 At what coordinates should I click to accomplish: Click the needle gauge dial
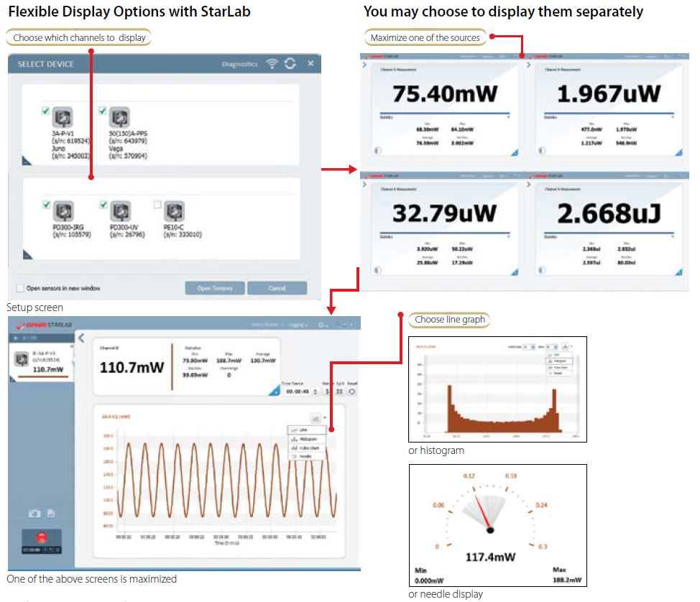(x=490, y=511)
